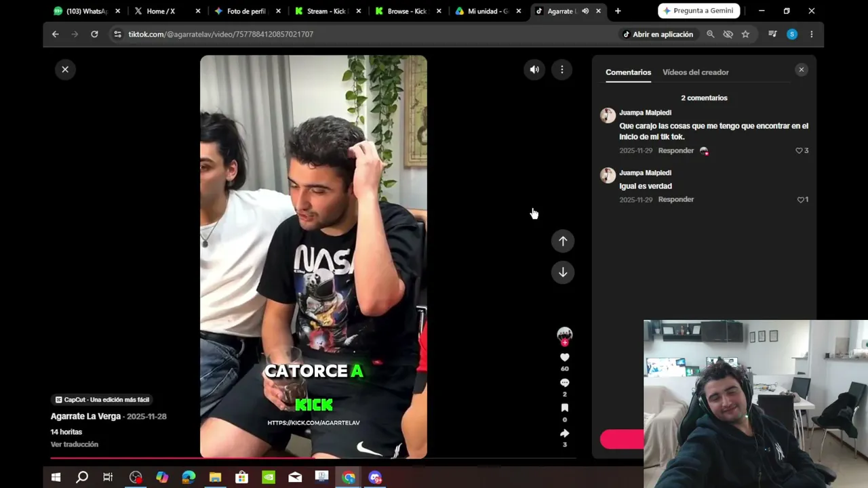This screenshot has height=488, width=868.
Task: Open the Windows Start menu
Action: pyautogui.click(x=56, y=477)
